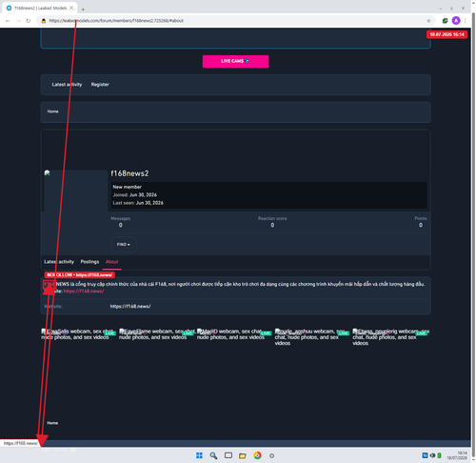476x463 pixels.
Task: Open the third webcam thumbnail
Action: (234, 334)
